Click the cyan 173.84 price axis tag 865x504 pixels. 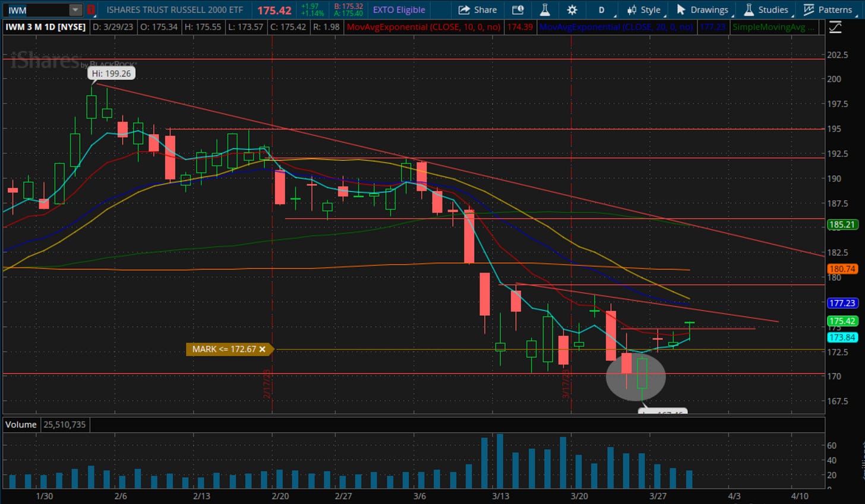pyautogui.click(x=842, y=337)
